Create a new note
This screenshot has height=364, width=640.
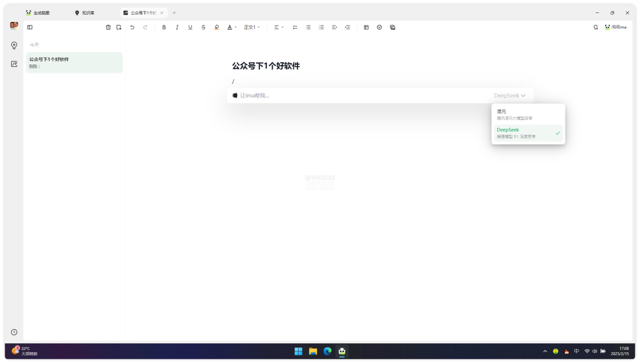[119, 27]
